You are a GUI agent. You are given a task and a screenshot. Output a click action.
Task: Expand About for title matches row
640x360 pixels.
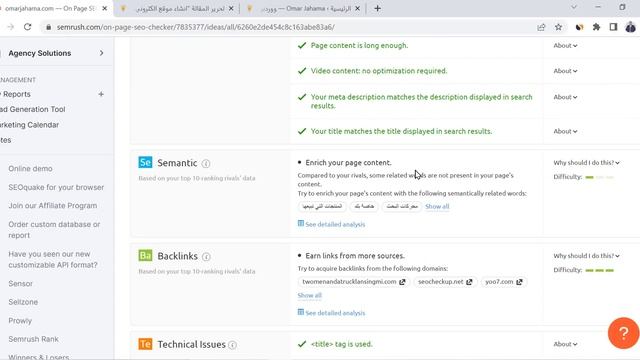coord(565,131)
